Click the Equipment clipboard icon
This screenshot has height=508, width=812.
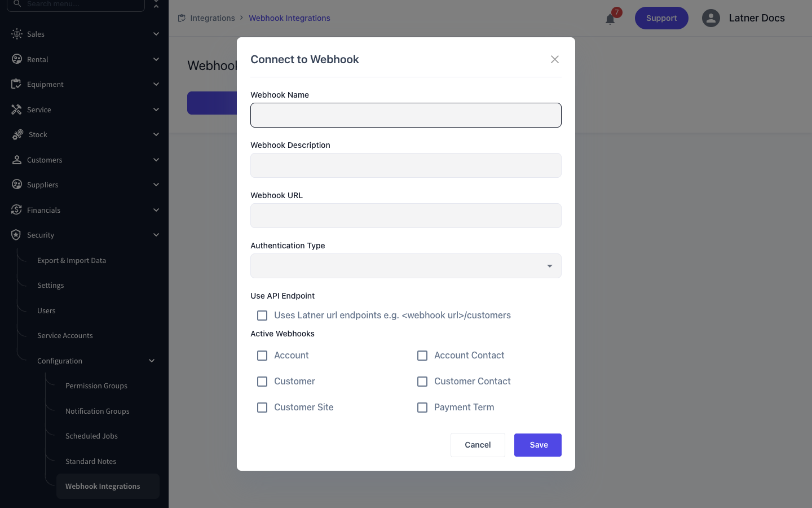point(16,84)
